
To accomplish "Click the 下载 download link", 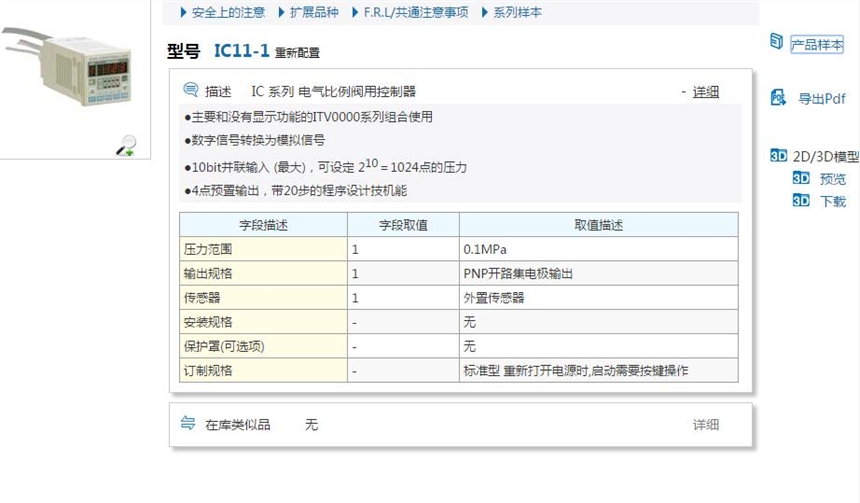I will click(x=832, y=201).
